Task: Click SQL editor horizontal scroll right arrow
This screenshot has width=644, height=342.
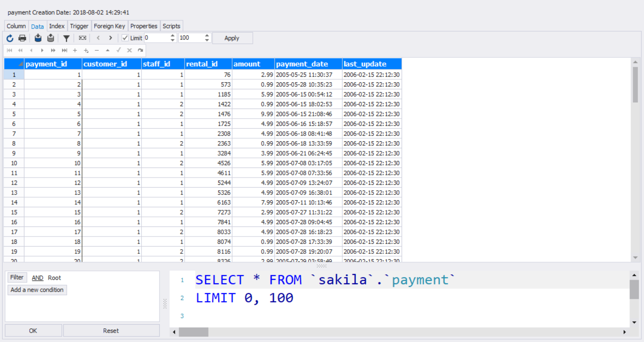Action: 625,332
